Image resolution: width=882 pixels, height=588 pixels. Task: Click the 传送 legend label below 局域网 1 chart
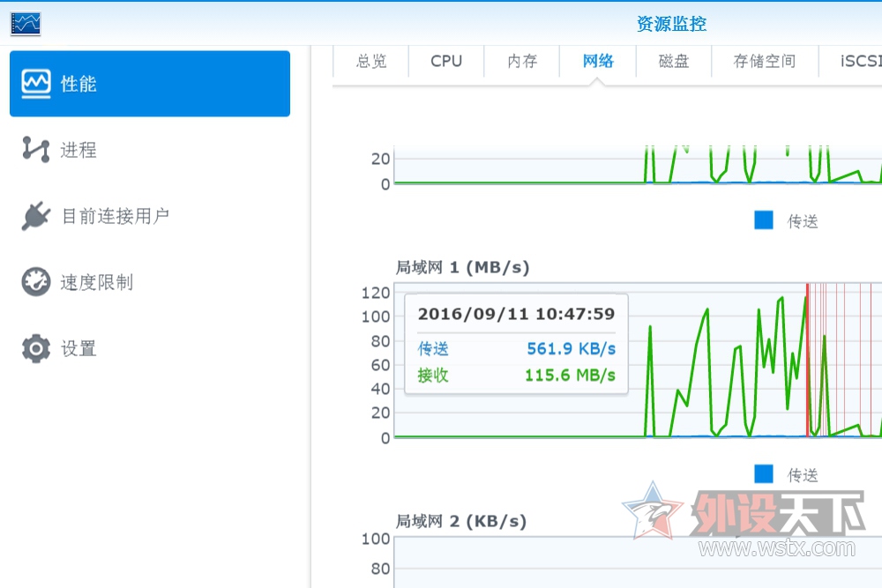click(803, 475)
